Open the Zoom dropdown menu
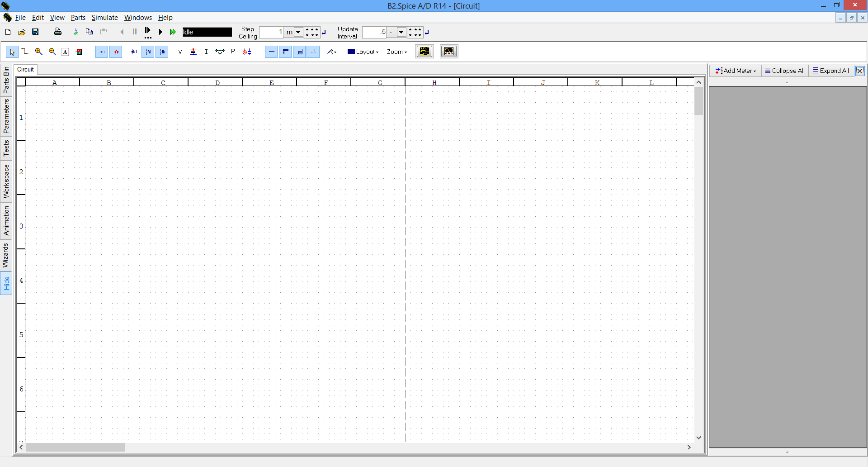The width and height of the screenshot is (868, 467). [397, 52]
